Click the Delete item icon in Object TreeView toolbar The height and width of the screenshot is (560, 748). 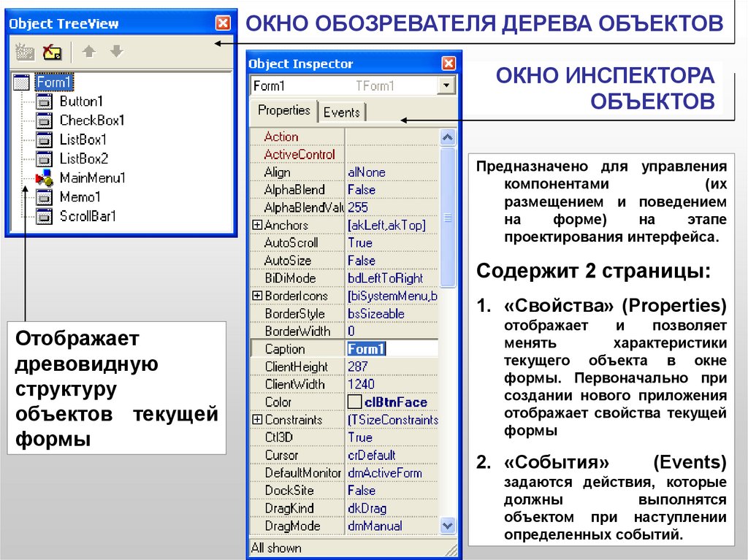[52, 53]
